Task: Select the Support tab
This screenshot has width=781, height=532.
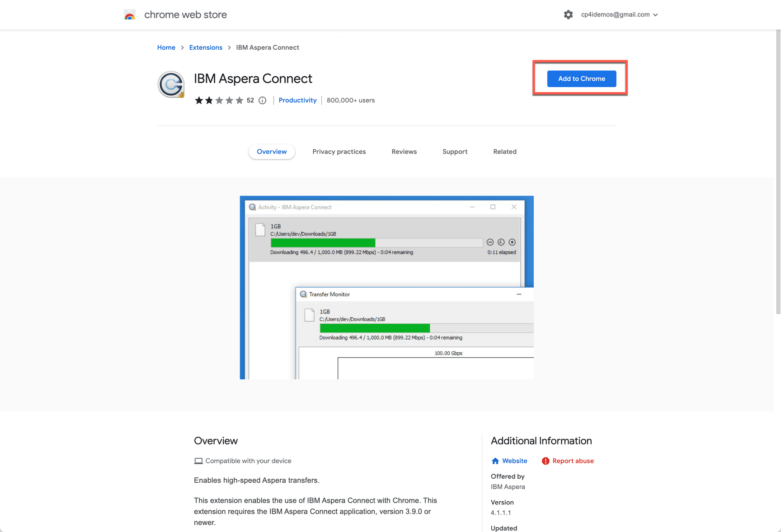Action: pyautogui.click(x=455, y=152)
